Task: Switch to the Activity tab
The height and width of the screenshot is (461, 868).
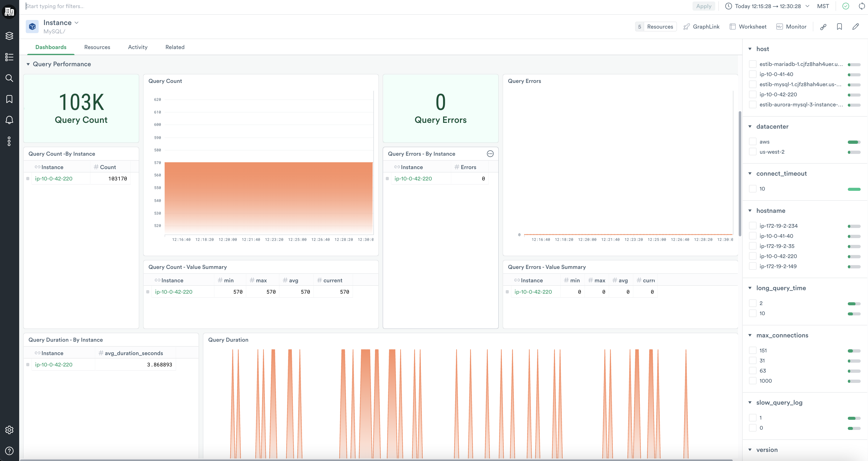Action: point(138,47)
